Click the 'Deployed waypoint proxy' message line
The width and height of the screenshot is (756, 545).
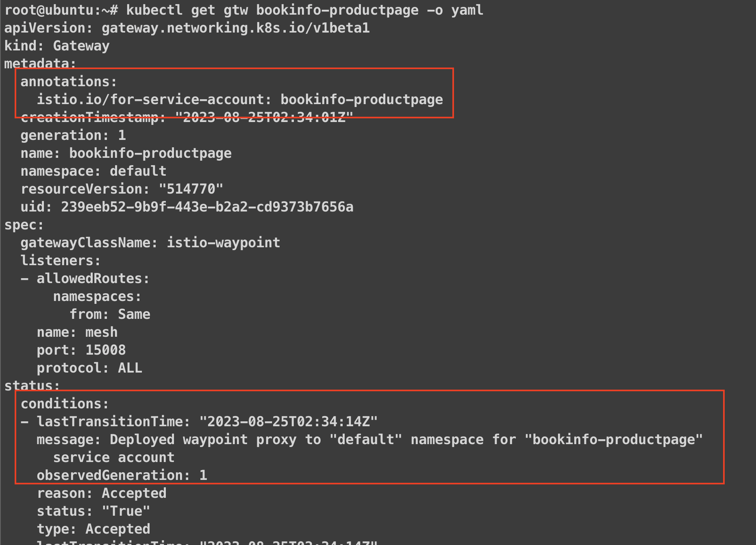click(x=369, y=439)
